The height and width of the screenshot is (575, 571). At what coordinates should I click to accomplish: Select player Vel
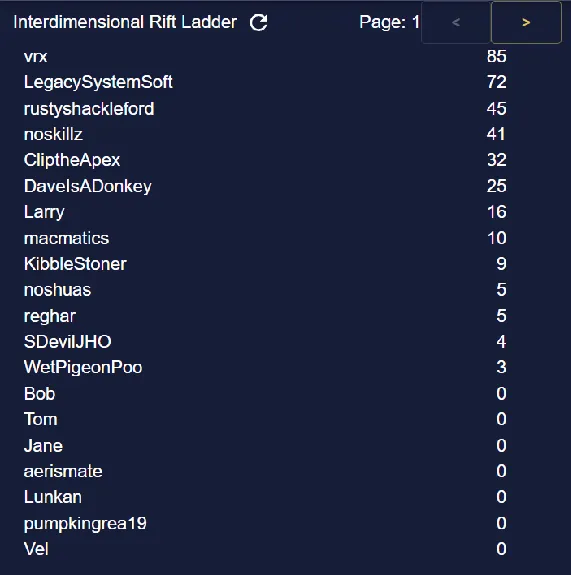point(36,549)
